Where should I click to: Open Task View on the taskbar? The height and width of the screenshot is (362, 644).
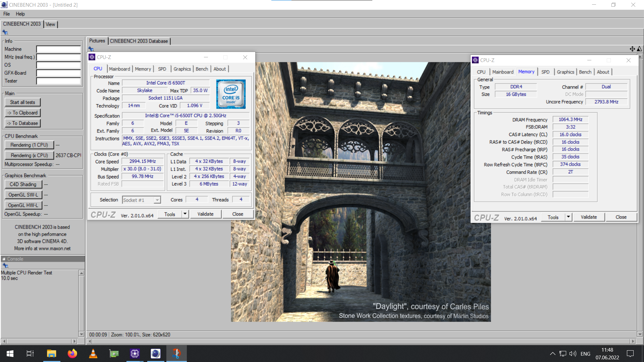[30, 354]
